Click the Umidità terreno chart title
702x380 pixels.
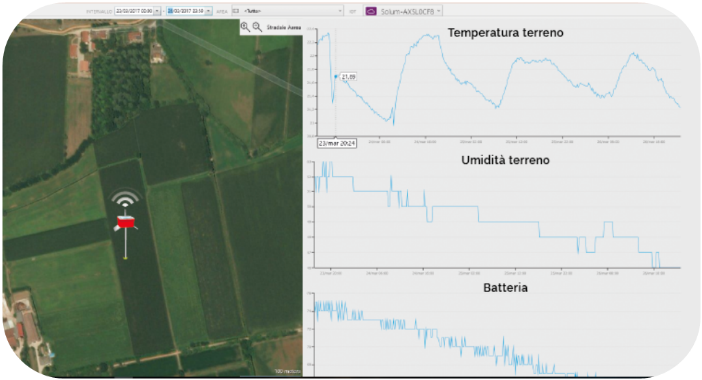point(505,160)
